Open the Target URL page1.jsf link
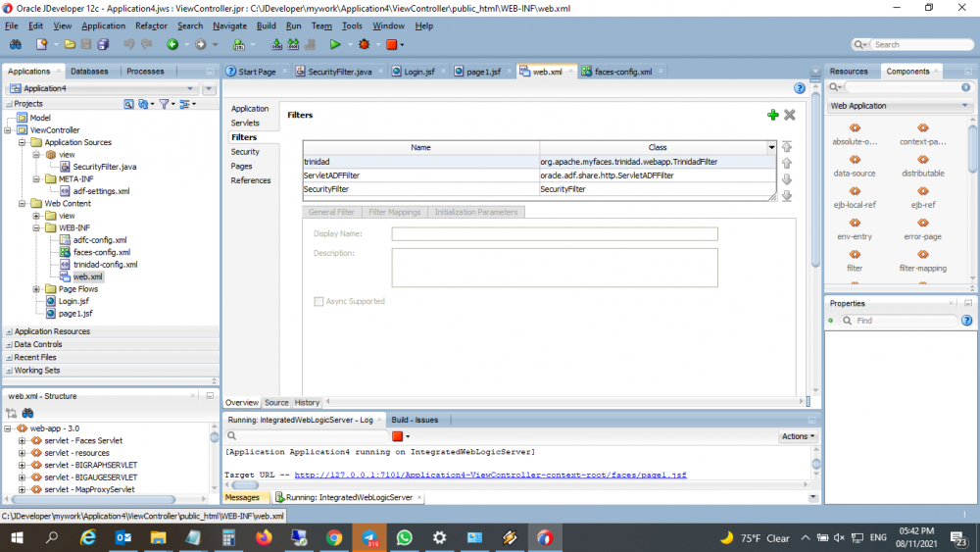This screenshot has height=552, width=980. tap(490, 476)
